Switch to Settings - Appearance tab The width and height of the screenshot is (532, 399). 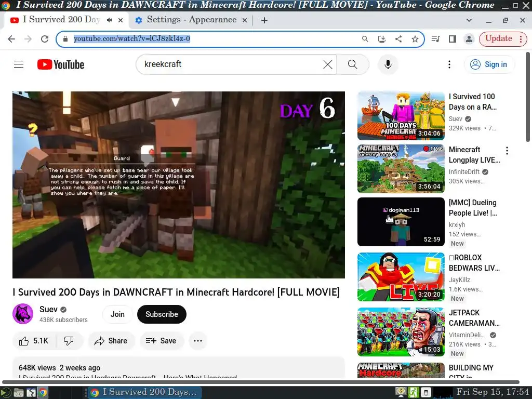191,20
